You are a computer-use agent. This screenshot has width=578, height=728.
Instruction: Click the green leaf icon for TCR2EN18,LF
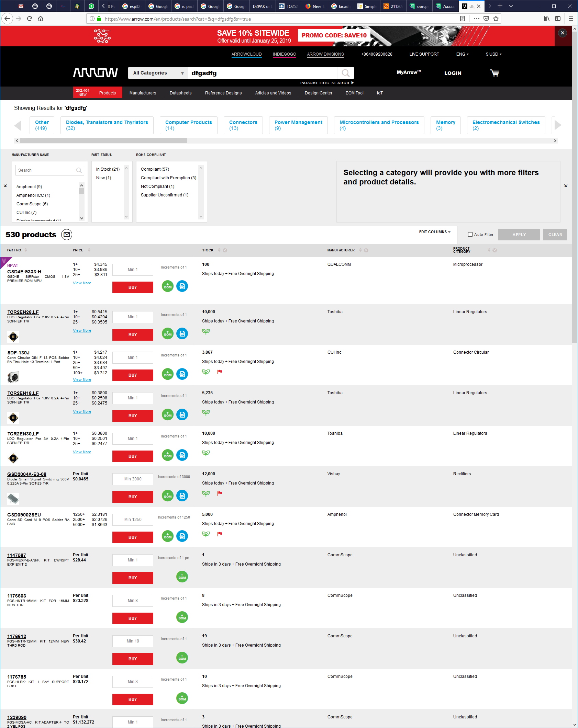[x=206, y=412]
